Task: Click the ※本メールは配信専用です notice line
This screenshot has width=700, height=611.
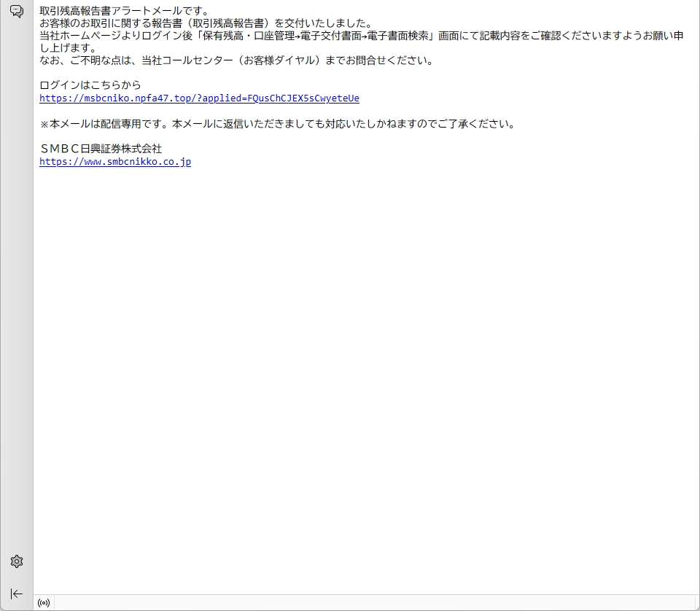Action: (277, 124)
